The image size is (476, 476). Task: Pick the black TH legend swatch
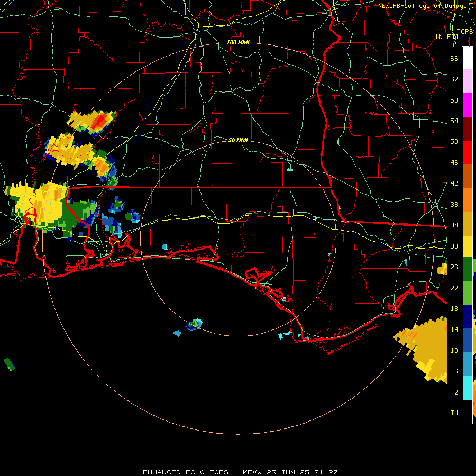pos(467,411)
